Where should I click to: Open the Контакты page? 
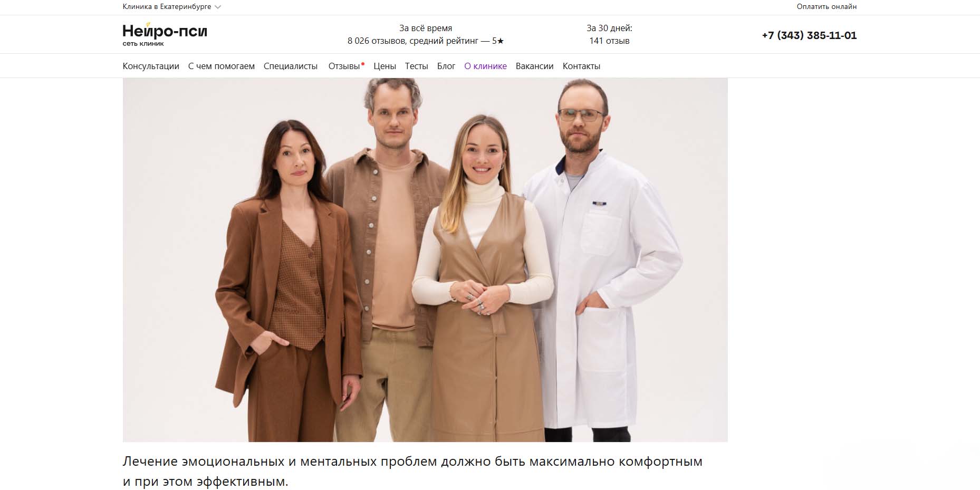[x=581, y=66]
